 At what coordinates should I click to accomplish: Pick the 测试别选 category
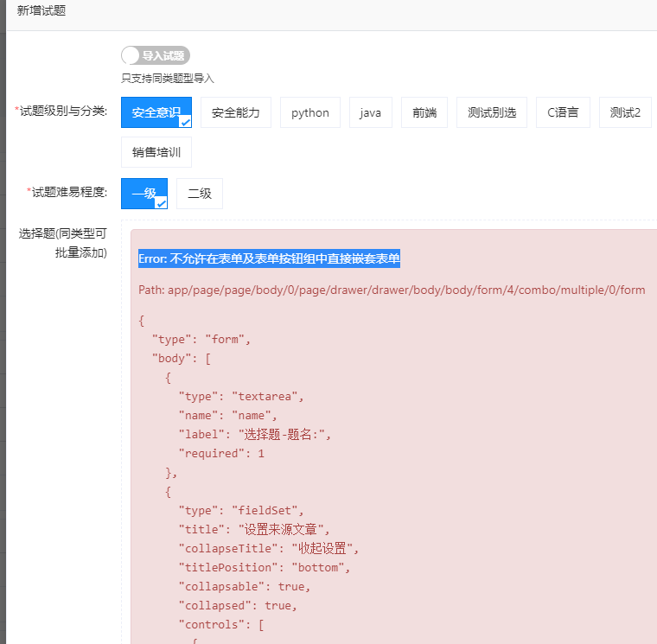[x=492, y=112]
